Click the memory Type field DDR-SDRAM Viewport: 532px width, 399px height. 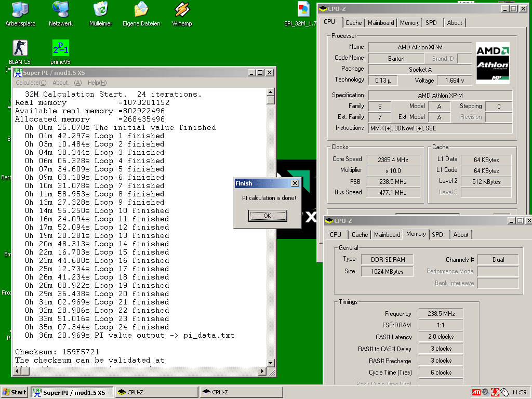388,260
